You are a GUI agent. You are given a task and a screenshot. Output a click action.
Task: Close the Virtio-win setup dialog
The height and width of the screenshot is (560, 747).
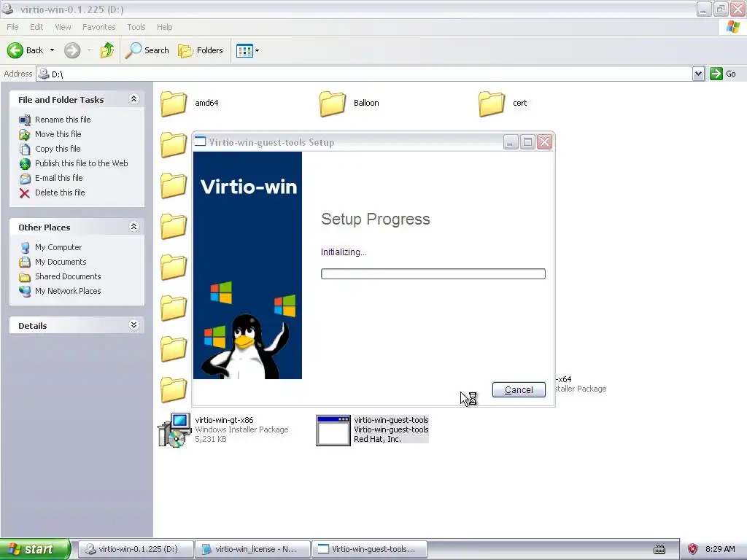pos(544,142)
